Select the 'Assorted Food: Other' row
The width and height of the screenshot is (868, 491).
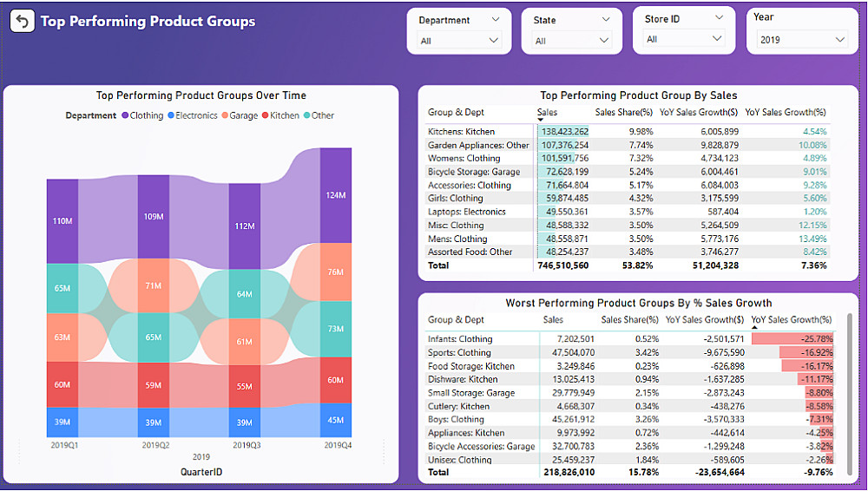pyautogui.click(x=628, y=252)
